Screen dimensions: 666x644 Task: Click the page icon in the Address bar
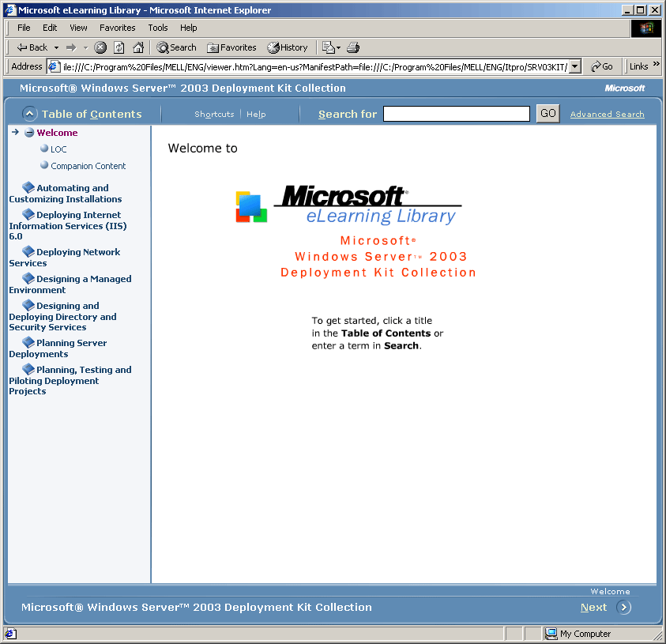click(x=54, y=66)
